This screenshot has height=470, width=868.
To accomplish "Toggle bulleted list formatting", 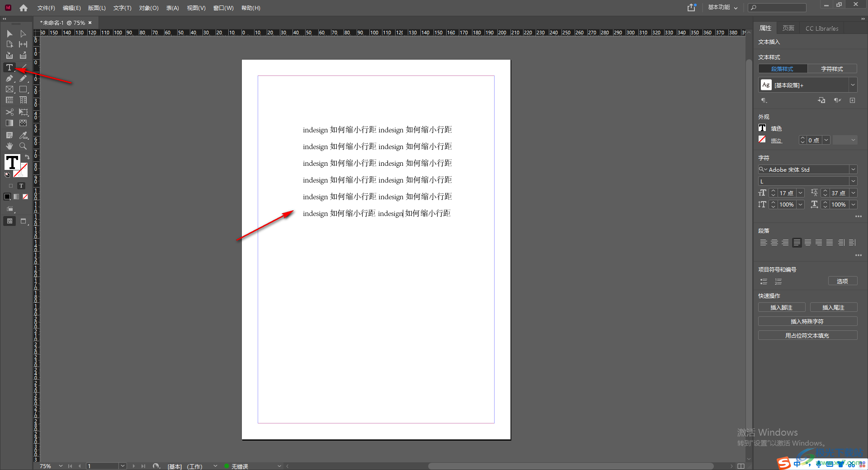I will 764,282.
